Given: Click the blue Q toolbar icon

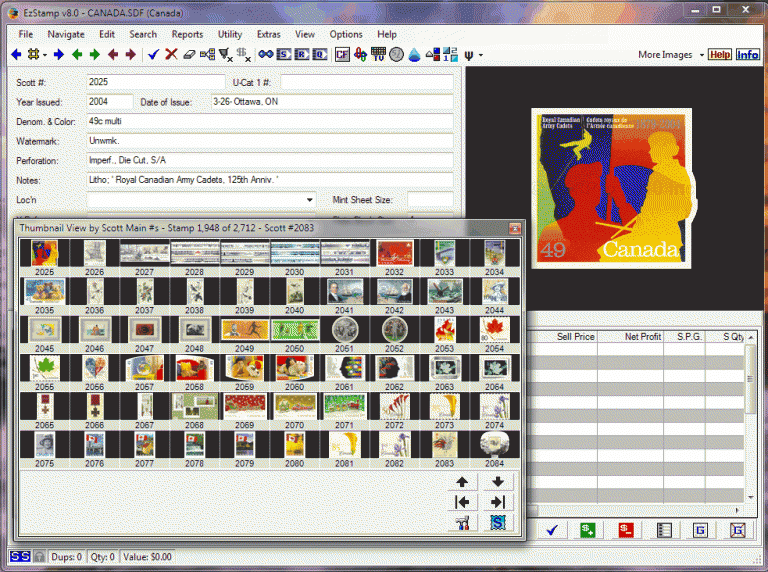Looking at the screenshot, I should click(x=320, y=54).
